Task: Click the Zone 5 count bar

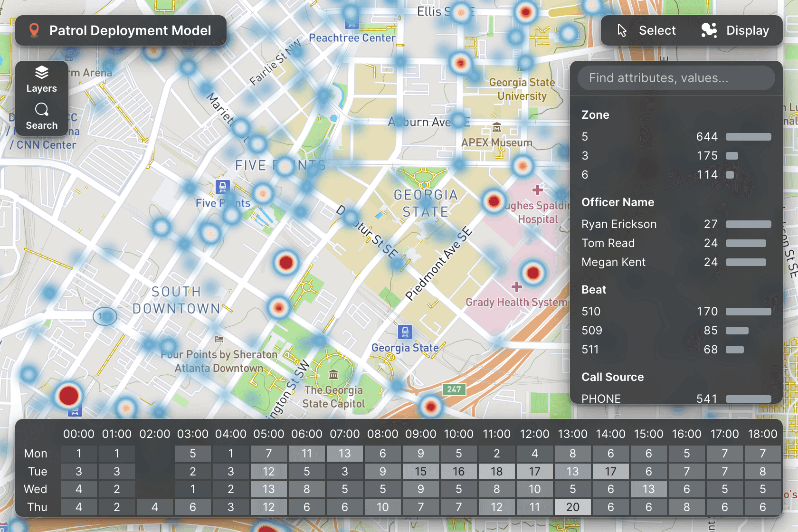Action: coord(748,137)
